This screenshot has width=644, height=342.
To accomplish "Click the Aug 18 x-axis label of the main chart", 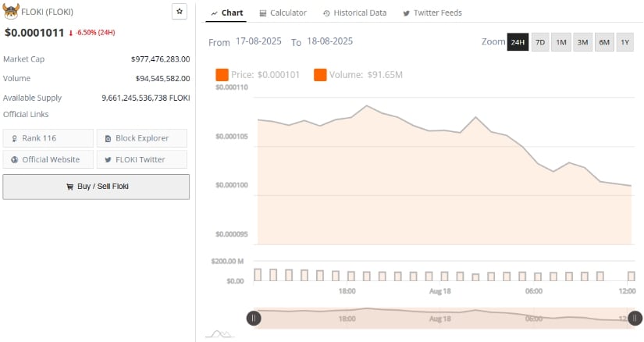I will point(440,291).
